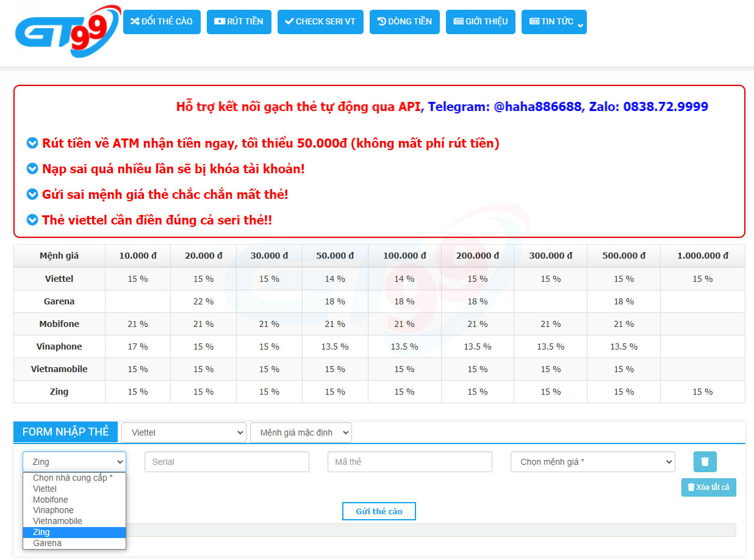
Task: Select Garena from the provider list
Action: pyautogui.click(x=74, y=543)
